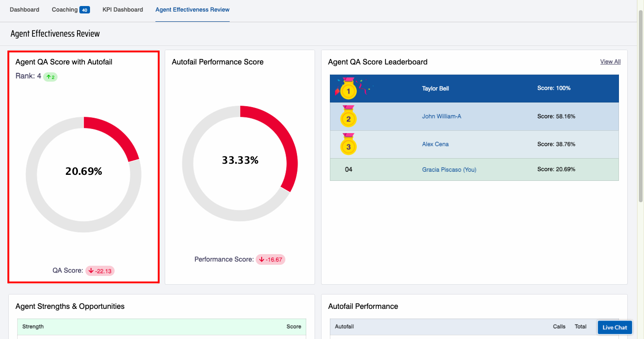Click the green rank up-arrow badge

(50, 77)
